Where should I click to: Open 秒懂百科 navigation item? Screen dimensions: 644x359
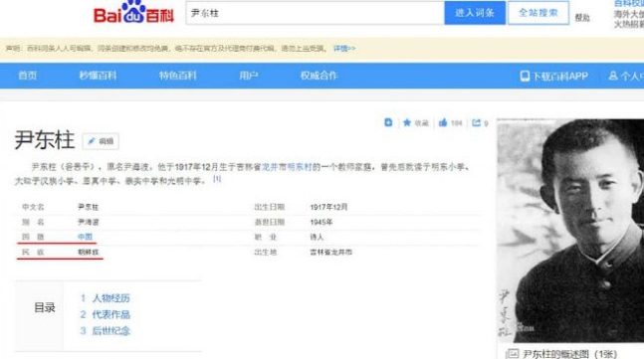98,76
